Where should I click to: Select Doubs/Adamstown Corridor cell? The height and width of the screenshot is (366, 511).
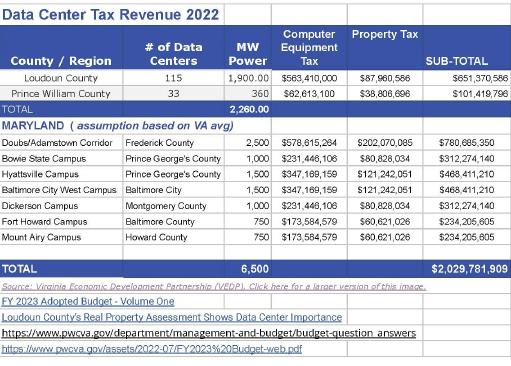click(x=61, y=143)
